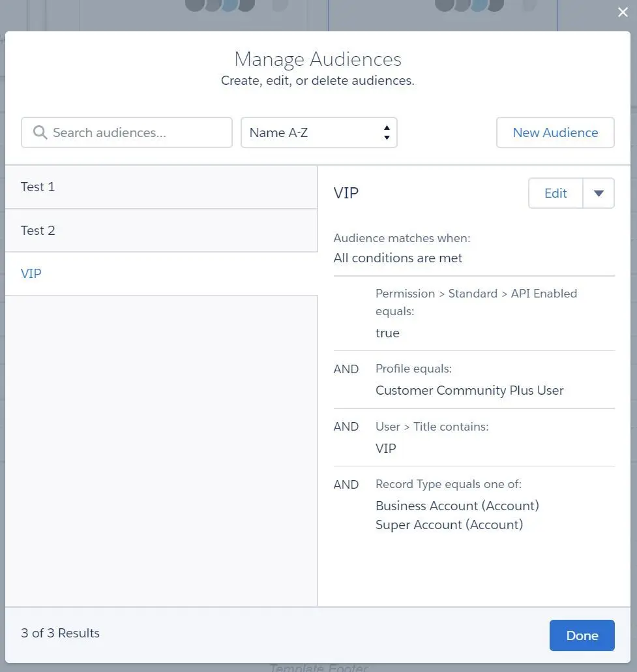637x672 pixels.
Task: Click the 'Record Type equals one of:' label
Action: pyautogui.click(x=449, y=484)
